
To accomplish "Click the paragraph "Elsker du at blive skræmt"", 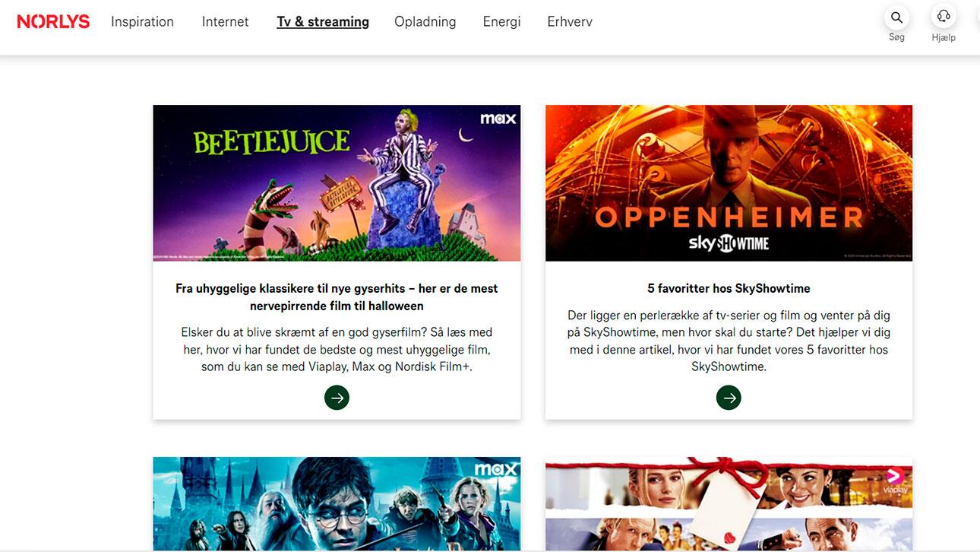I will point(337,350).
